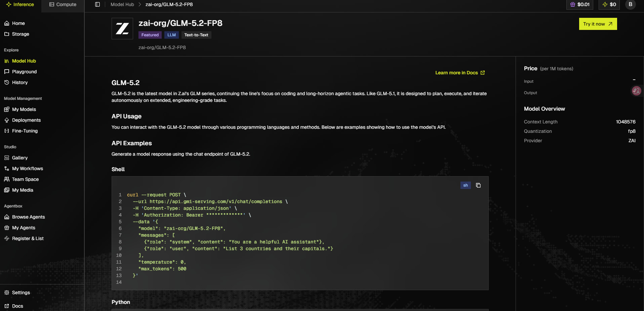Click the Try it now button
The image size is (644, 311).
pyautogui.click(x=598, y=24)
